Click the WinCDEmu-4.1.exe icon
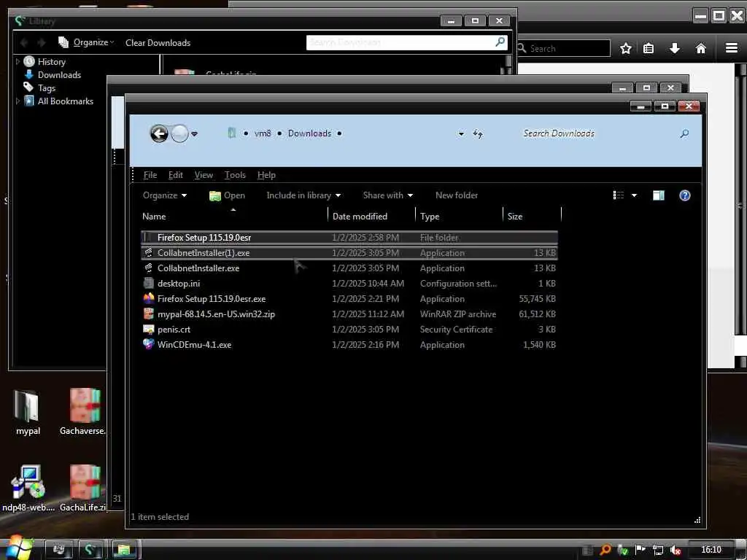The width and height of the screenshot is (747, 560). (x=149, y=344)
